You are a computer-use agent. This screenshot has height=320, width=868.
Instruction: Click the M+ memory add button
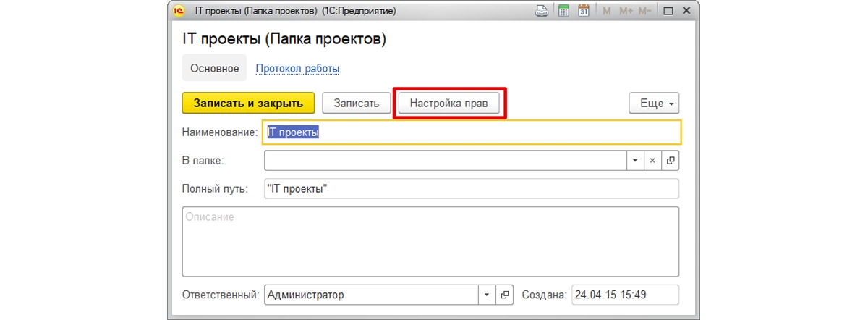pos(626,11)
